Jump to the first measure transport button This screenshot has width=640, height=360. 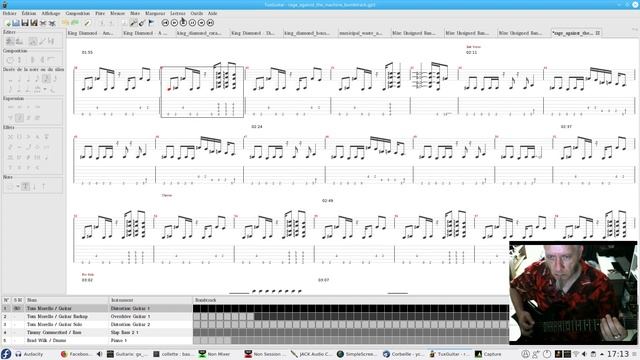point(165,23)
